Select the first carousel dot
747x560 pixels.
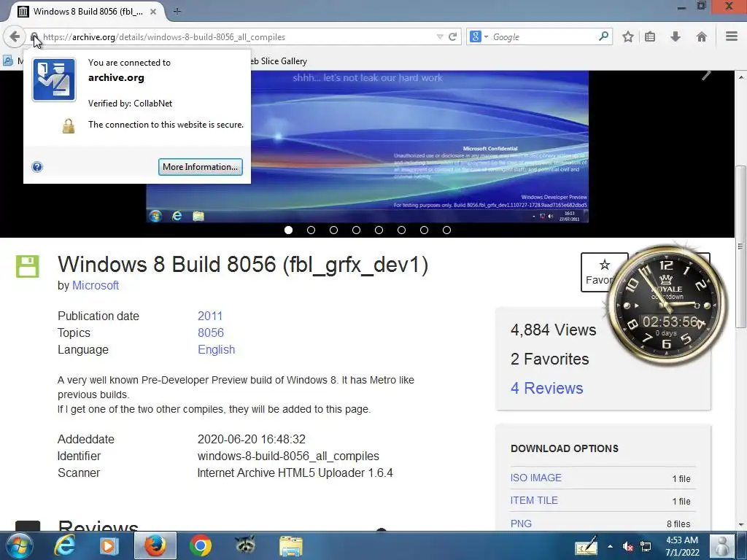point(288,230)
